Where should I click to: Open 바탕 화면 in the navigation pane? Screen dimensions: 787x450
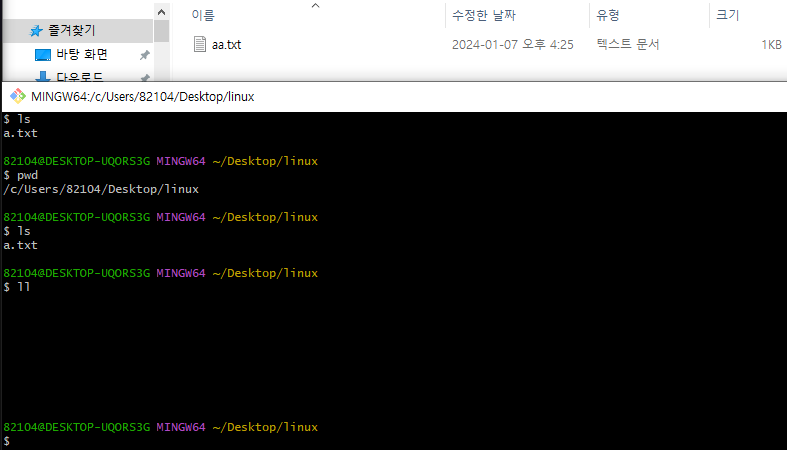coord(82,54)
